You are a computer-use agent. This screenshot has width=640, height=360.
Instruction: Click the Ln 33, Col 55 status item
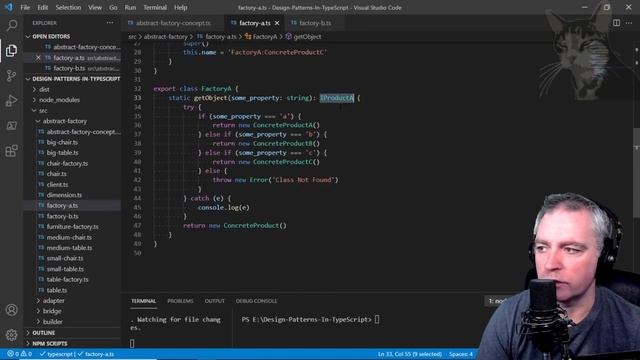pos(409,354)
